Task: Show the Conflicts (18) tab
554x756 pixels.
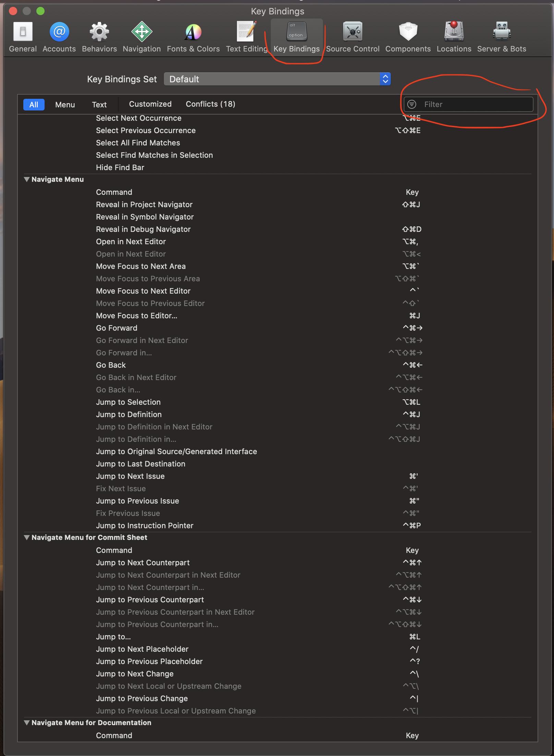Action: click(210, 104)
